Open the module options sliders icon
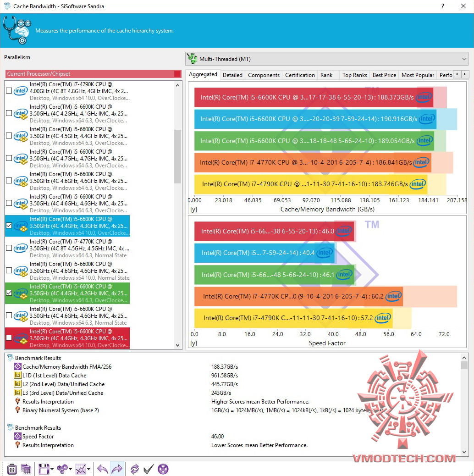This screenshot has height=476, width=474. coord(12,469)
